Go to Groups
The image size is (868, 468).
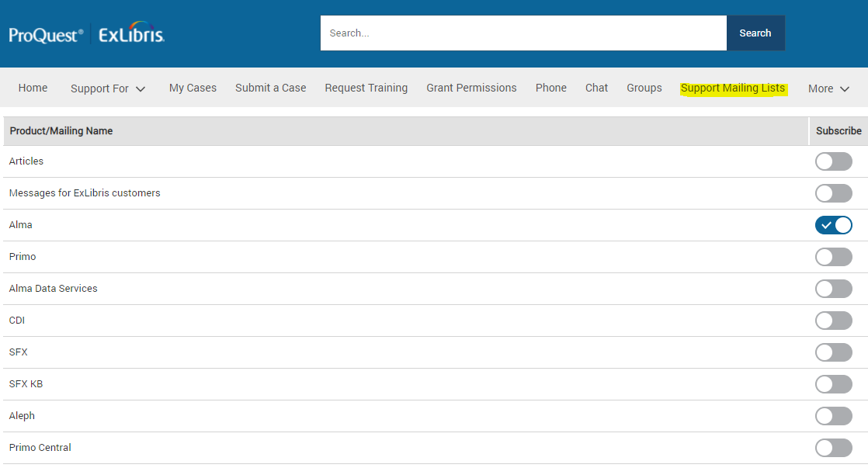[x=644, y=88]
